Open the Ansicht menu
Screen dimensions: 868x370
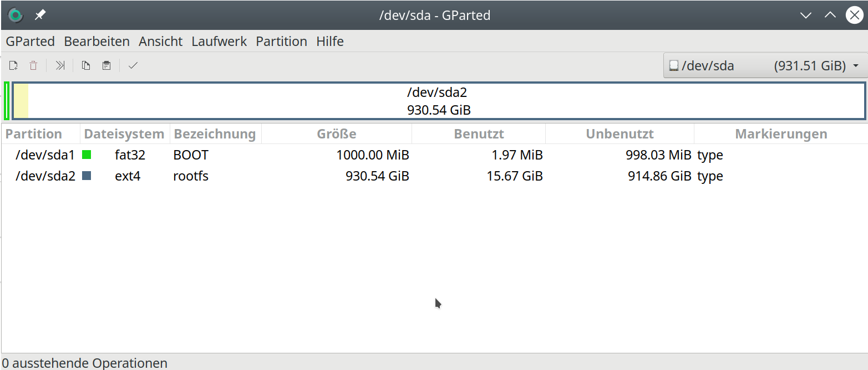point(160,42)
